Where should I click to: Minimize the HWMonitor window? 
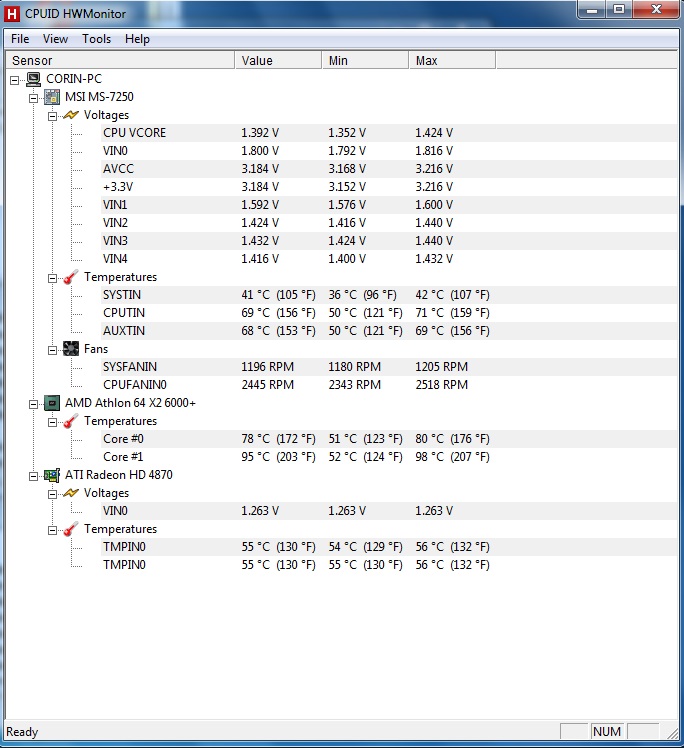coord(592,10)
